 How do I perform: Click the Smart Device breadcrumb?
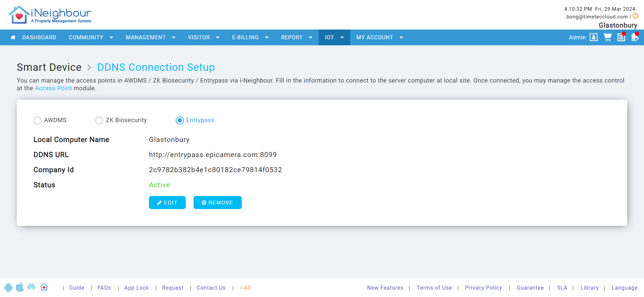49,67
